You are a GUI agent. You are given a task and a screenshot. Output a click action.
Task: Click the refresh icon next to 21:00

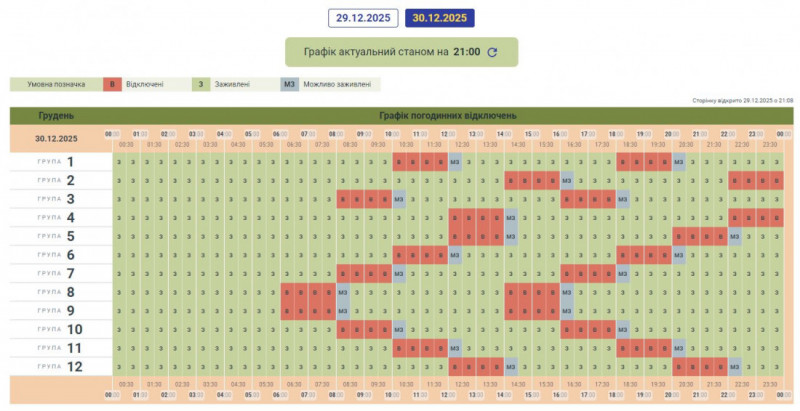[x=492, y=52]
